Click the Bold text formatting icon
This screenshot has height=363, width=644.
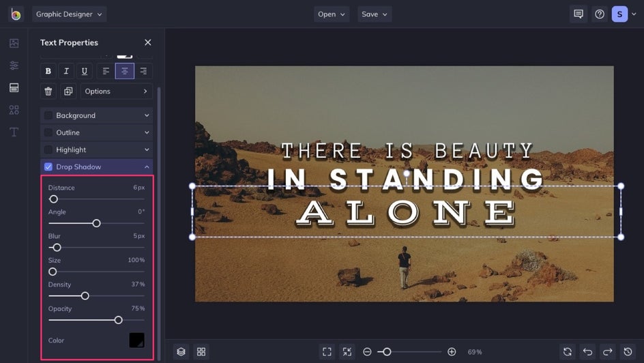click(48, 71)
